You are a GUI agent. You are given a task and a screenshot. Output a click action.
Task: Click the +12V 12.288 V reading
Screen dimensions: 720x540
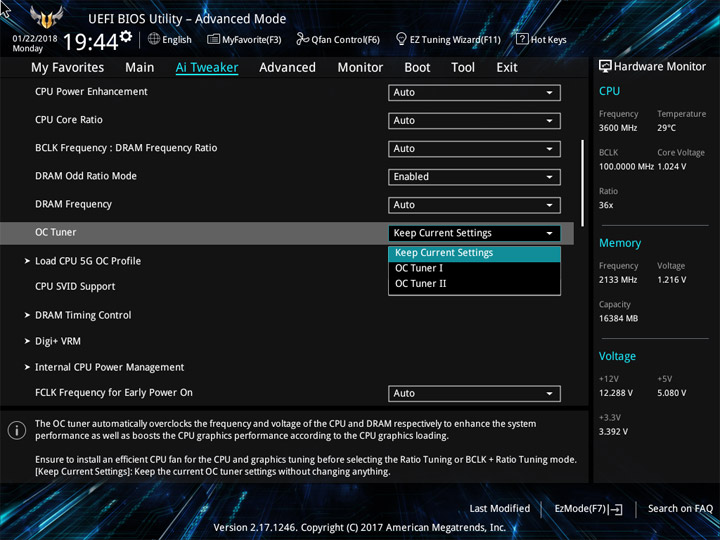616,393
